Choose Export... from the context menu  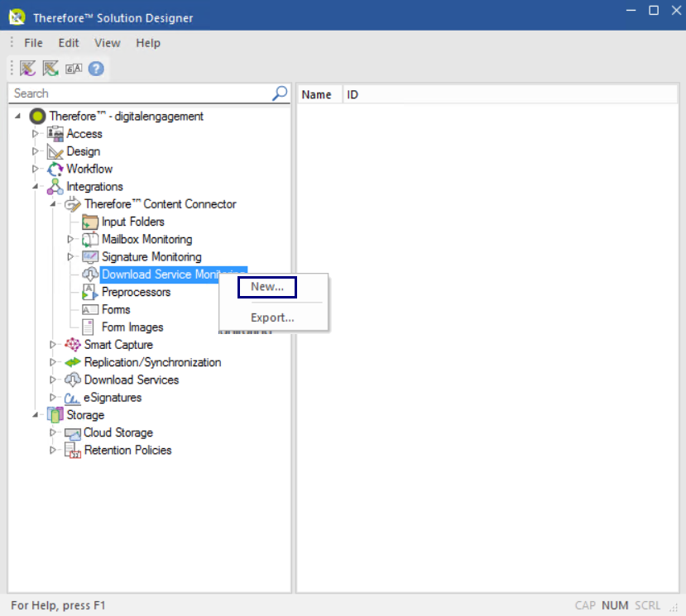click(x=272, y=318)
